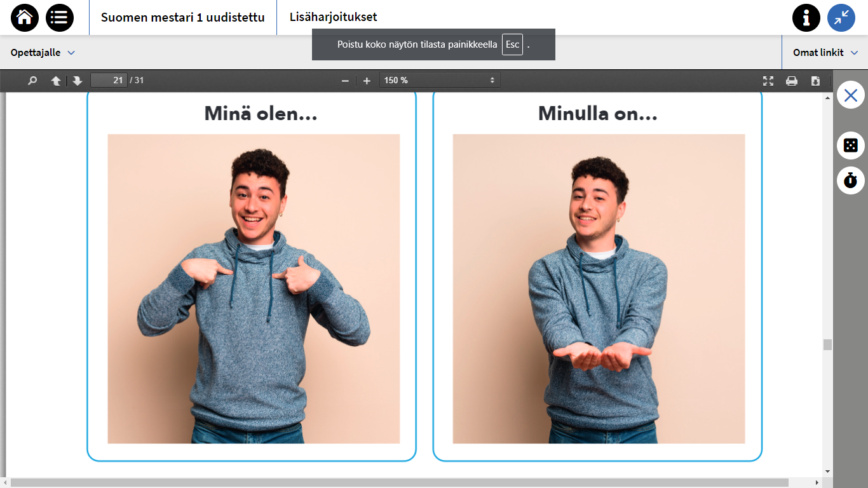
Task: Go to next page with the down arrow
Action: tap(78, 81)
